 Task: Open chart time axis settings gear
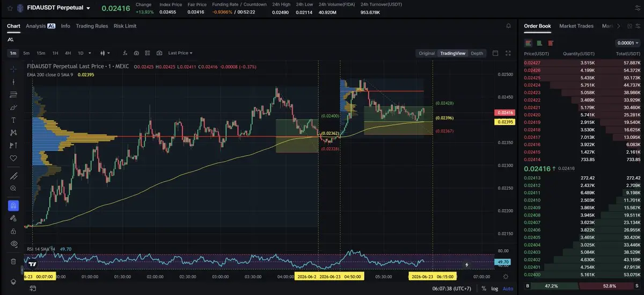click(506, 276)
